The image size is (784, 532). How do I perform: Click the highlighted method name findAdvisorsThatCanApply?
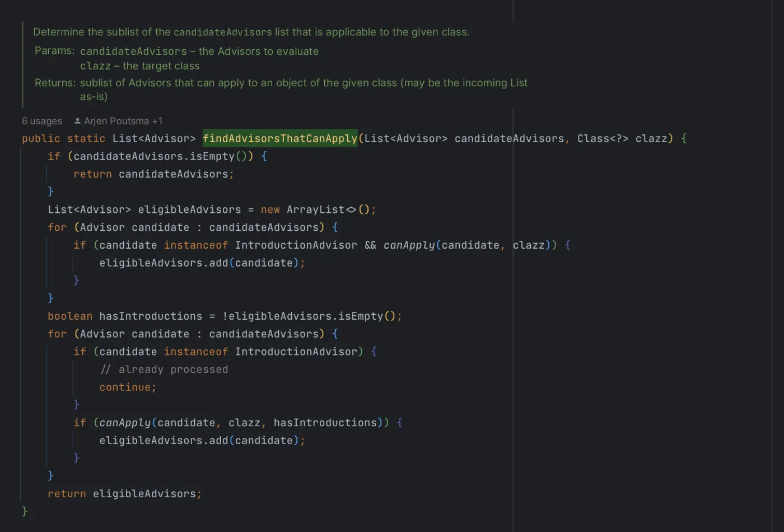pos(280,138)
